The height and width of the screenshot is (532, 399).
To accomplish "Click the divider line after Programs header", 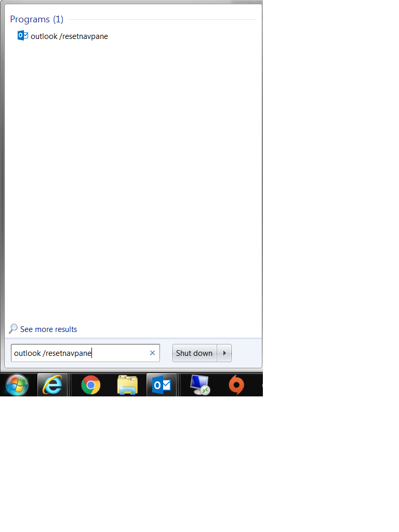I will (161, 20).
